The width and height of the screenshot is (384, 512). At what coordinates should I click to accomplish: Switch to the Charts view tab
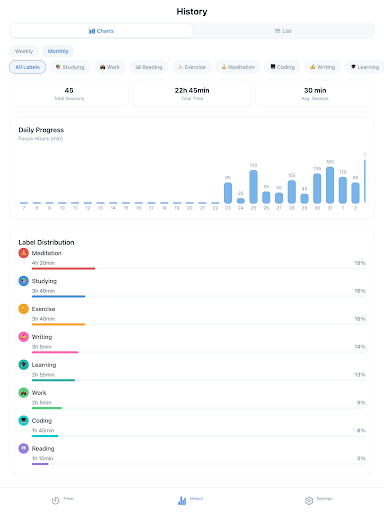101,31
